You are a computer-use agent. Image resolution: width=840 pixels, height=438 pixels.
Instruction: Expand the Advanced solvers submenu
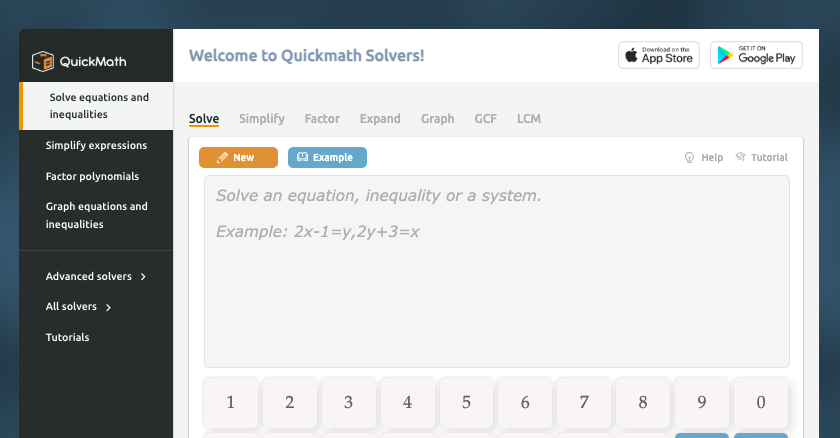[96, 276]
